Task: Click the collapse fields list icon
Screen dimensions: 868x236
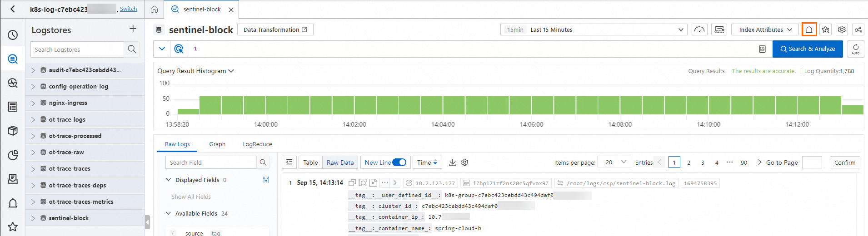Action: (x=289, y=162)
